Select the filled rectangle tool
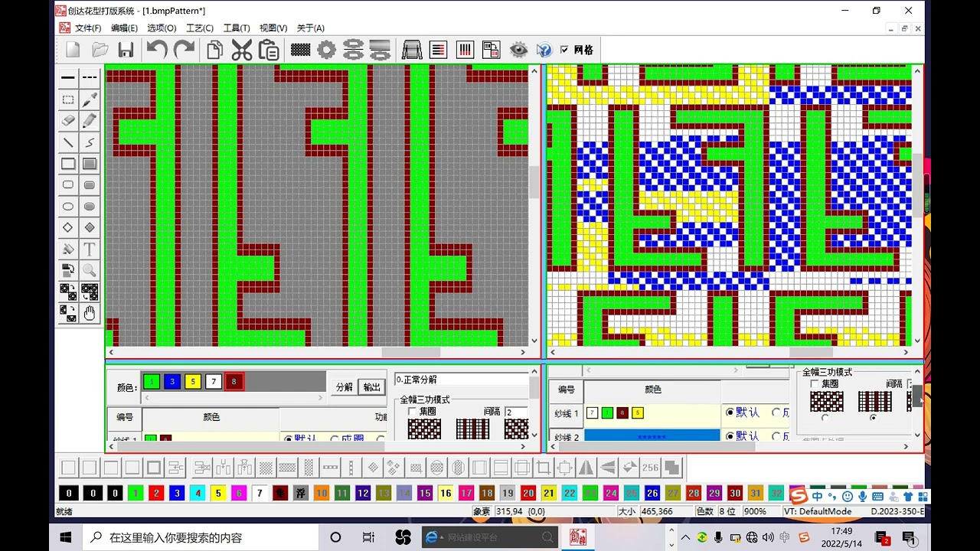 (x=90, y=164)
